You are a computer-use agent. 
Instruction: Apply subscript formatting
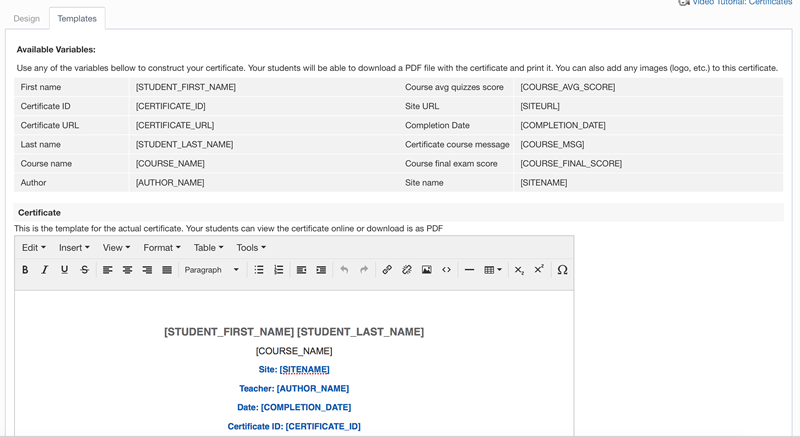click(x=519, y=270)
